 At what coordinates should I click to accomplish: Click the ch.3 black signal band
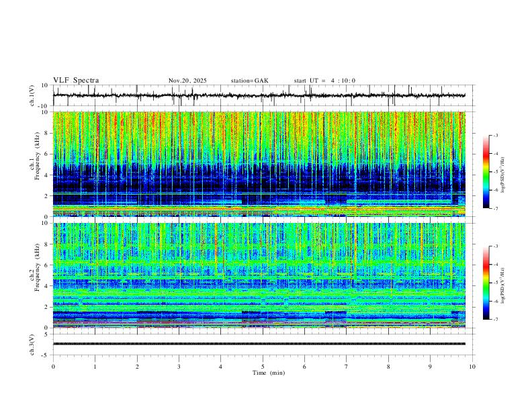click(x=259, y=344)
